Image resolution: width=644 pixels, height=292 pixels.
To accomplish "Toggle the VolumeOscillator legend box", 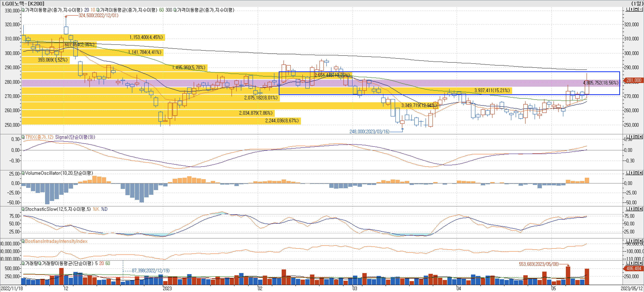I will pyautogui.click(x=23, y=173).
